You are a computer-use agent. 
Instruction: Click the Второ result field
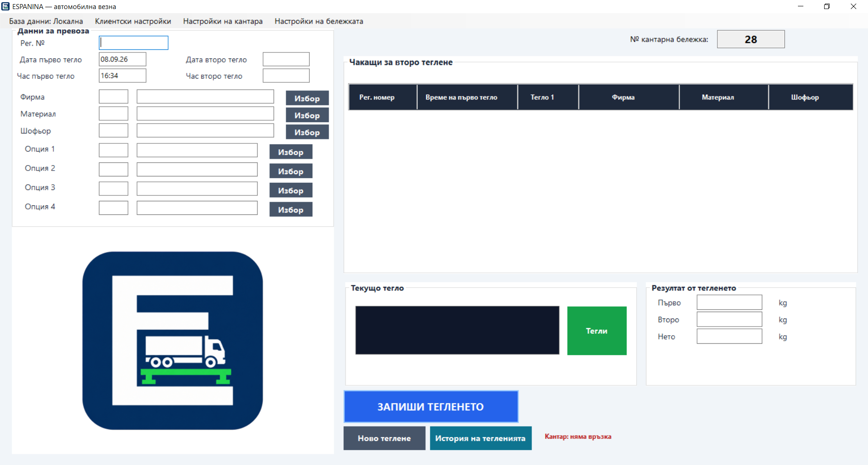(729, 319)
